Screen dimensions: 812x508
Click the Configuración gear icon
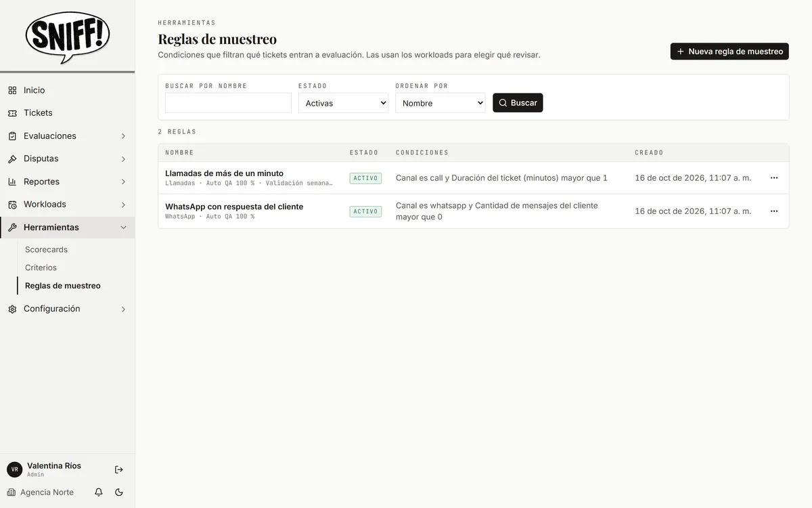pyautogui.click(x=12, y=309)
